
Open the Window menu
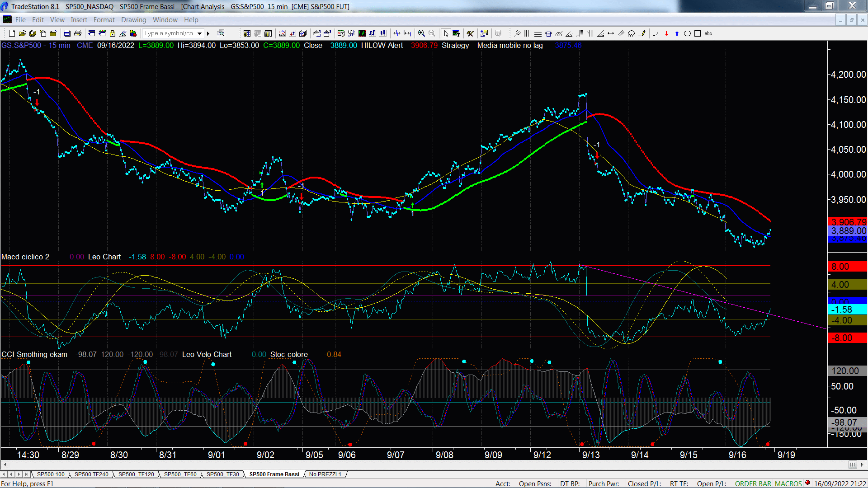click(x=165, y=20)
